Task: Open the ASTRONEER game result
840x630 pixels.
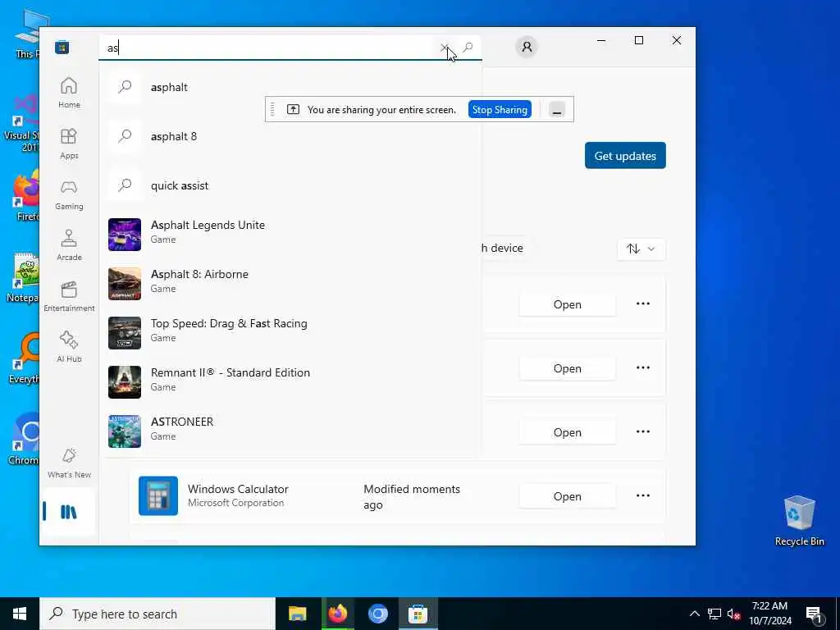Action: pyautogui.click(x=290, y=431)
